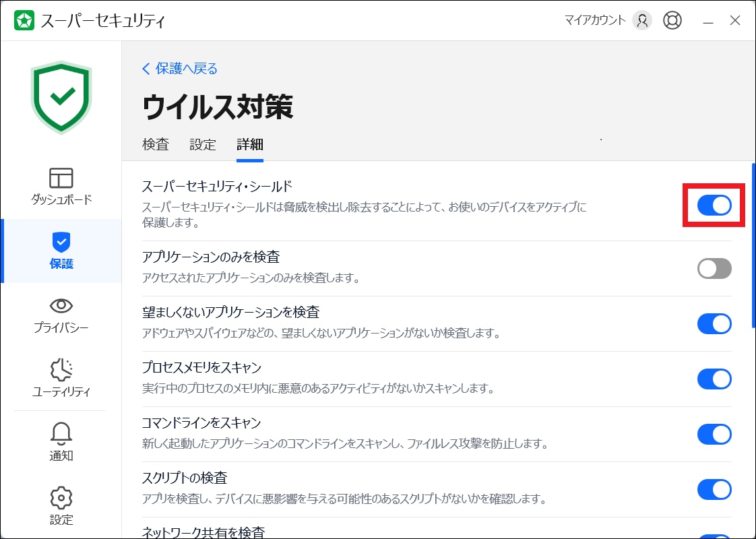Open プライバシー eye icon in sidebar
This screenshot has height=539, width=756.
coord(61,315)
